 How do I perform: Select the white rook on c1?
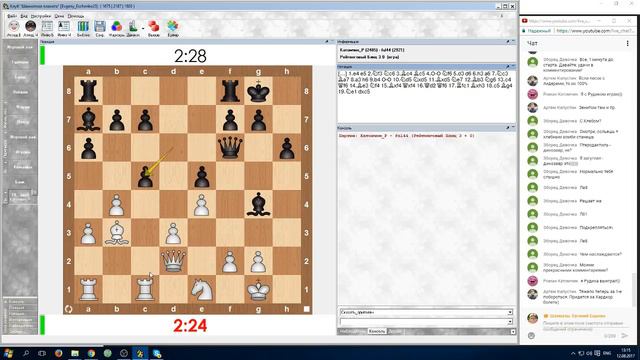(145, 289)
